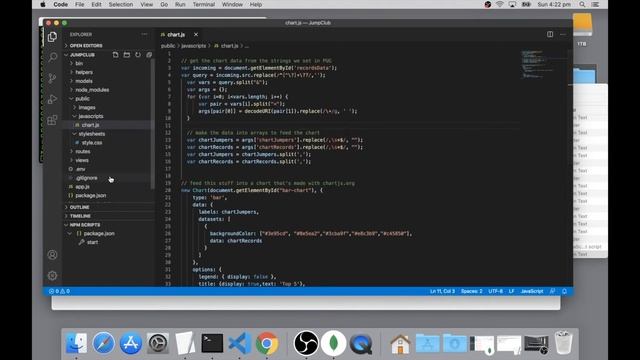Image resolution: width=640 pixels, height=360 pixels.
Task: Open the Explorer view in activity bar
Action: pyautogui.click(x=52, y=37)
